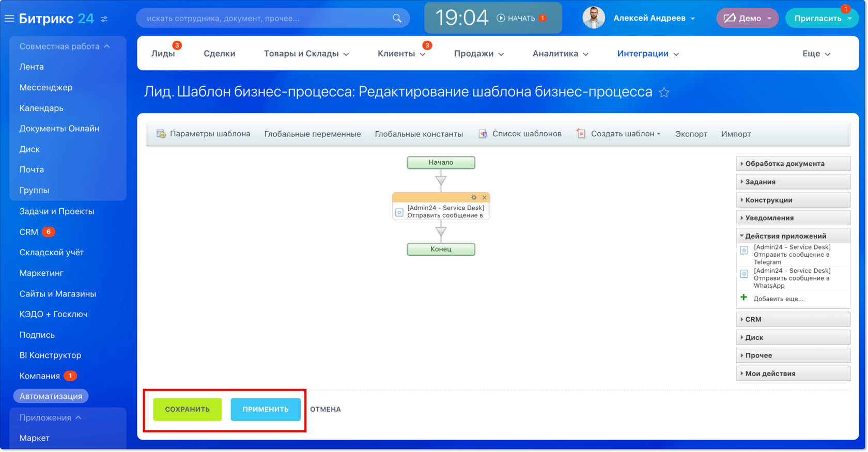The image size is (868, 452).
Task: Expand the Конструкции panel
Action: pyautogui.click(x=793, y=200)
